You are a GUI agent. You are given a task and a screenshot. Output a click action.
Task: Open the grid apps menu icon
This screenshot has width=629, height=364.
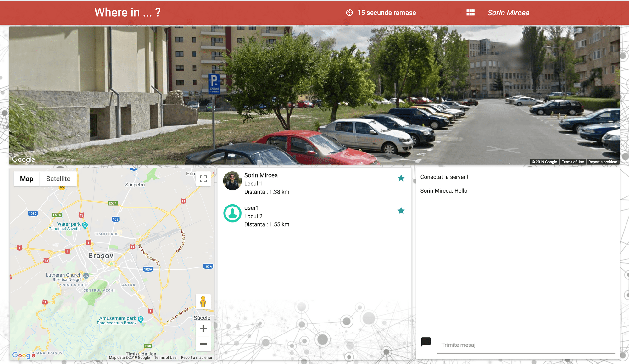pyautogui.click(x=470, y=13)
